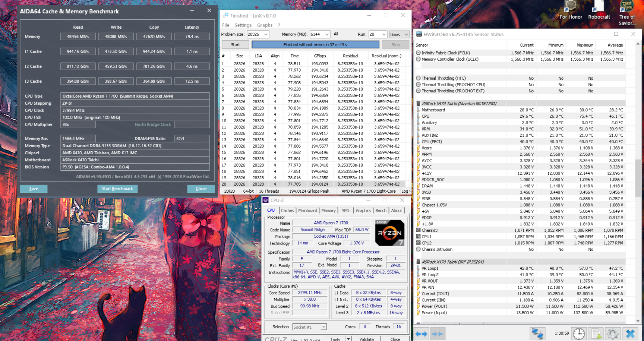Image resolution: width=644 pixels, height=341 pixels.
Task: Switch to the Mainboard tab in CPU-Z
Action: tap(307, 211)
